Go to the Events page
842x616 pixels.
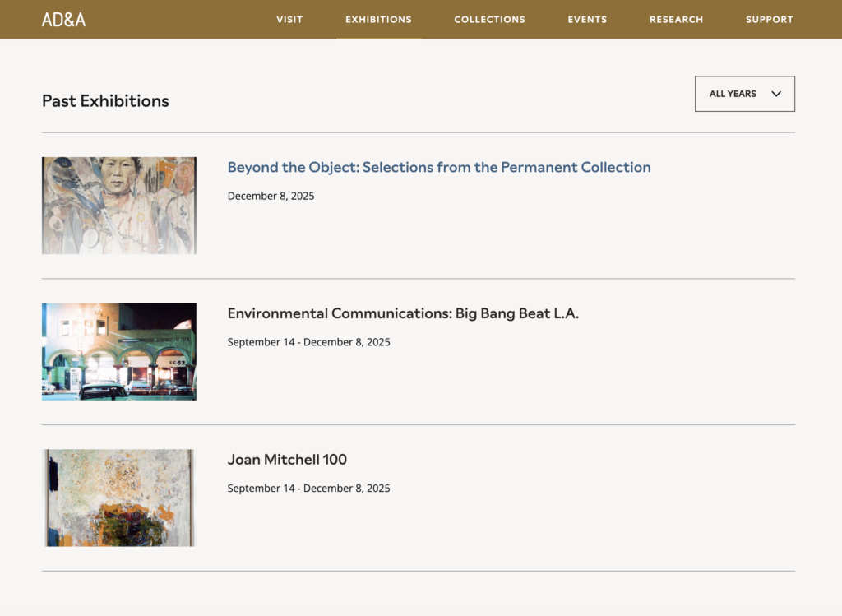(x=587, y=20)
